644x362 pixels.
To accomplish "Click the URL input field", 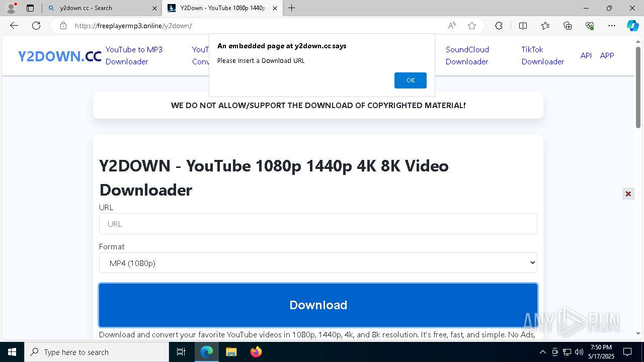I will [x=318, y=224].
